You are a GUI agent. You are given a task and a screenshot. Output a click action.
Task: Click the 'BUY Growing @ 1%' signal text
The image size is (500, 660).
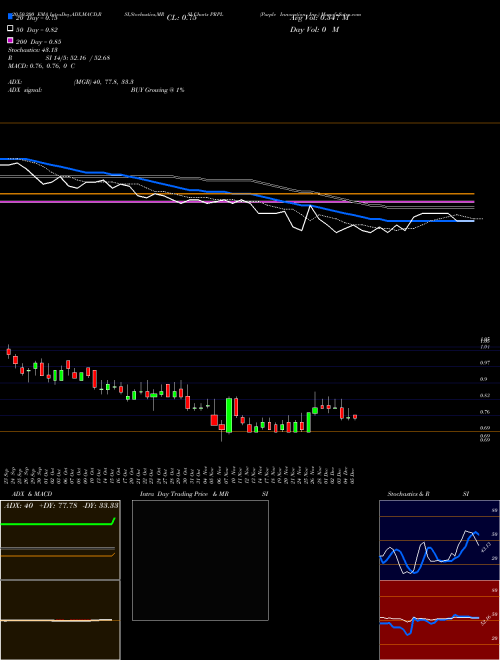(x=157, y=90)
